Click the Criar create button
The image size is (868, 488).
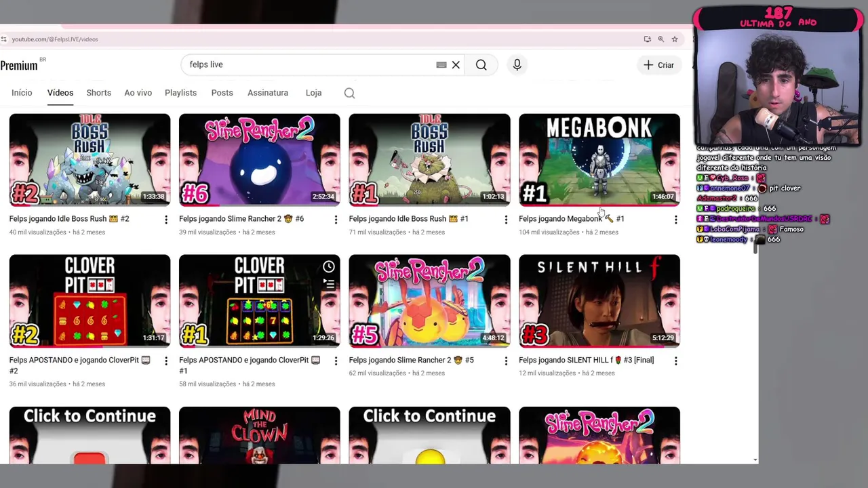point(658,65)
